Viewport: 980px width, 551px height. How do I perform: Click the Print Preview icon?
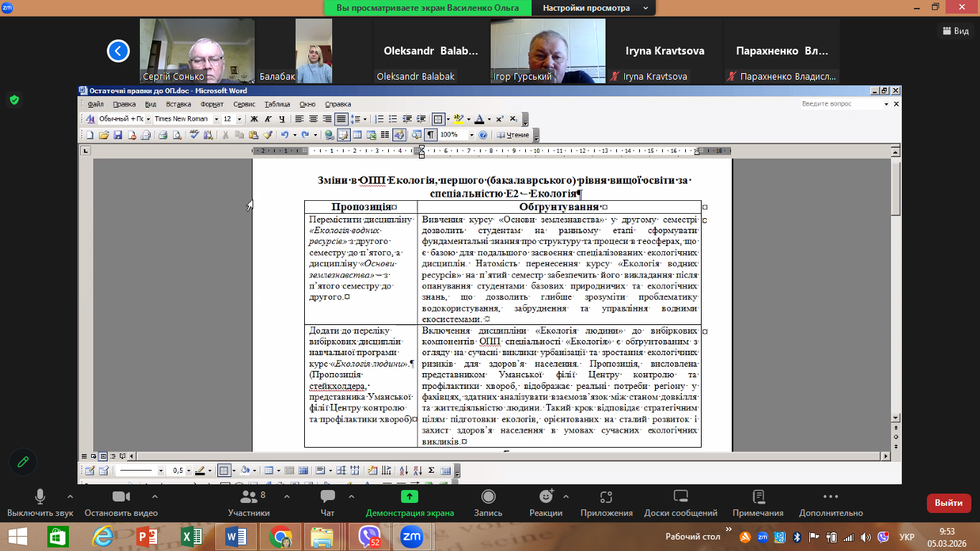coord(176,135)
